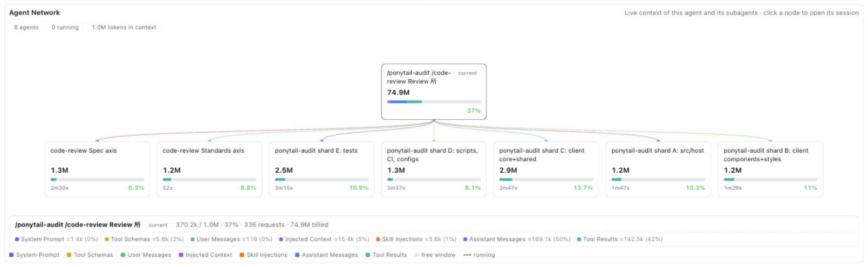Click the Agent Network heading

[35, 12]
